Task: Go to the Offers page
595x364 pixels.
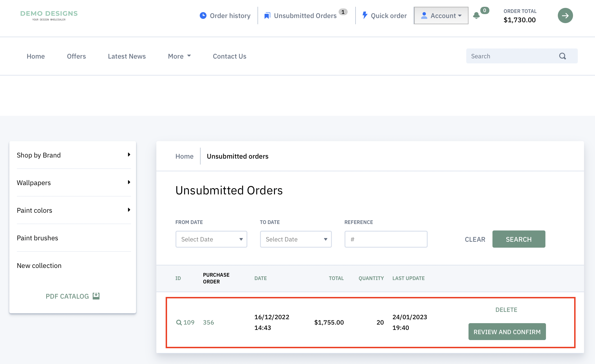Action: 76,56
